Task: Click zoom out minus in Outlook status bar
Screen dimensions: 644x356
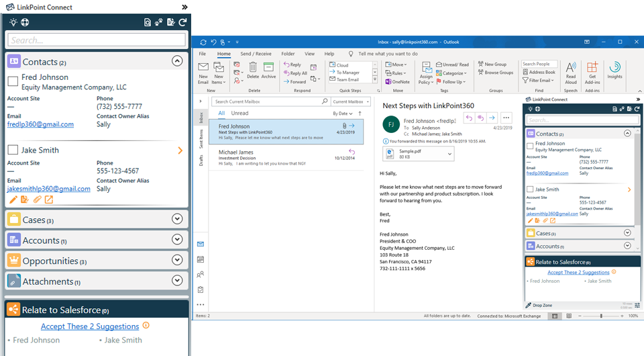Action: pyautogui.click(x=580, y=316)
